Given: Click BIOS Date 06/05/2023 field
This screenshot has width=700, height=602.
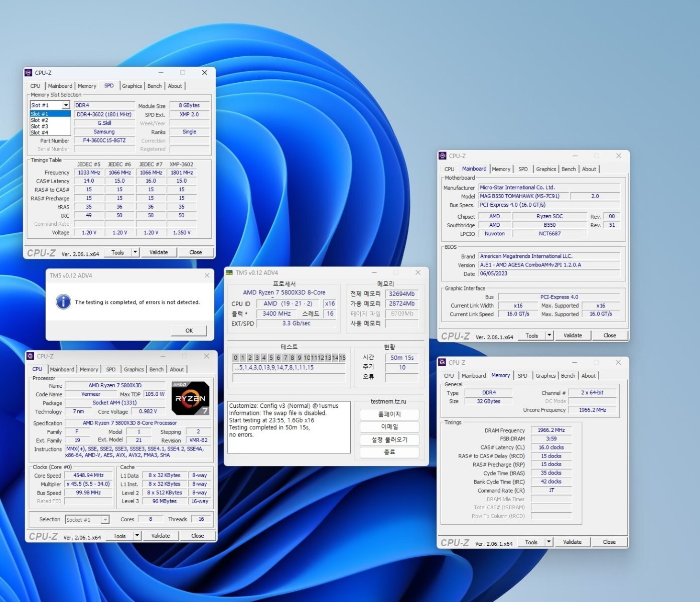Looking at the screenshot, I should point(549,273).
